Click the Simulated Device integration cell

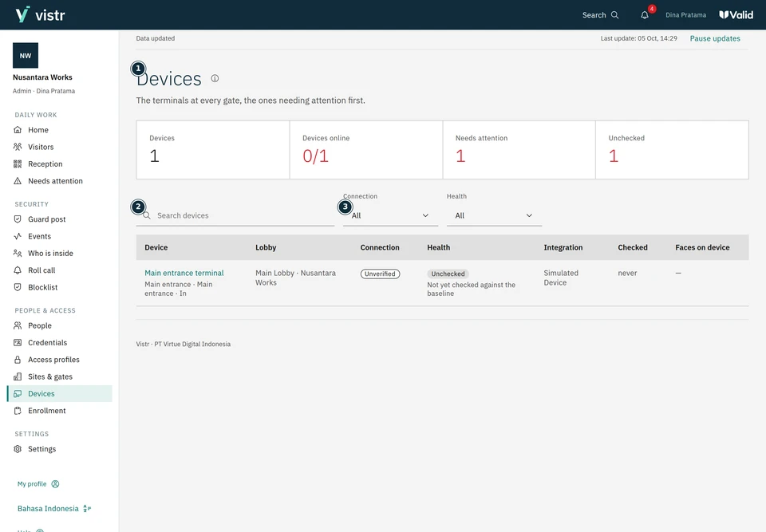pyautogui.click(x=561, y=278)
